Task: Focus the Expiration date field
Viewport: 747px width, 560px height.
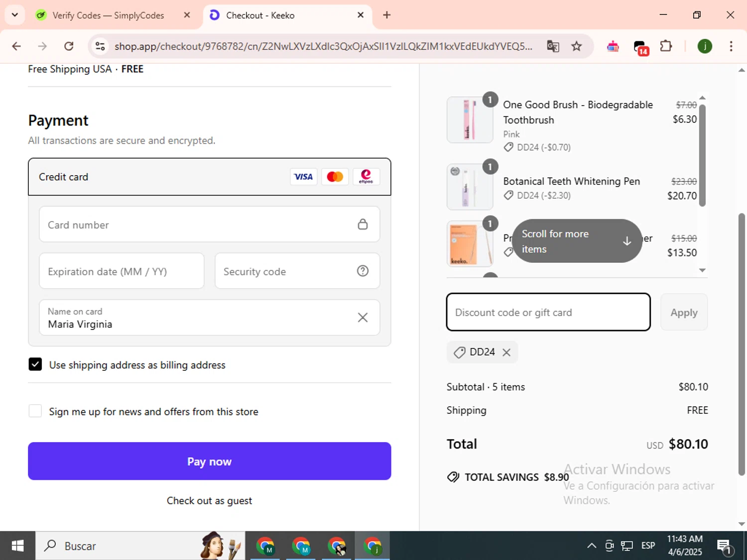Action: tap(122, 271)
